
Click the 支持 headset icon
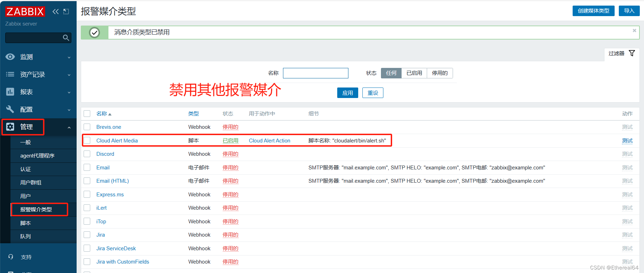tap(10, 257)
